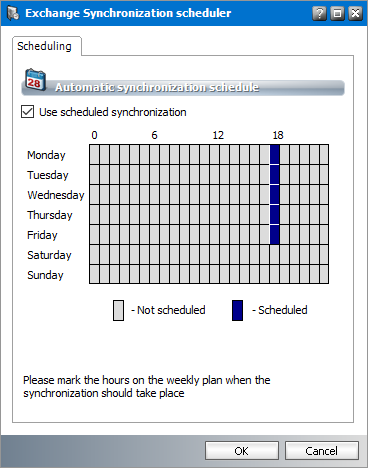Click the calendar icon showing 28
Image resolution: width=368 pixels, height=468 pixels.
[x=35, y=80]
